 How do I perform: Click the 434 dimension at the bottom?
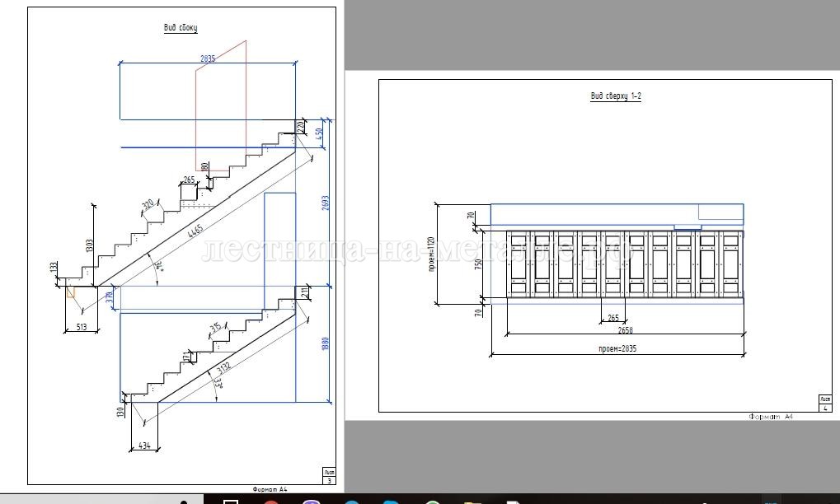point(144,446)
